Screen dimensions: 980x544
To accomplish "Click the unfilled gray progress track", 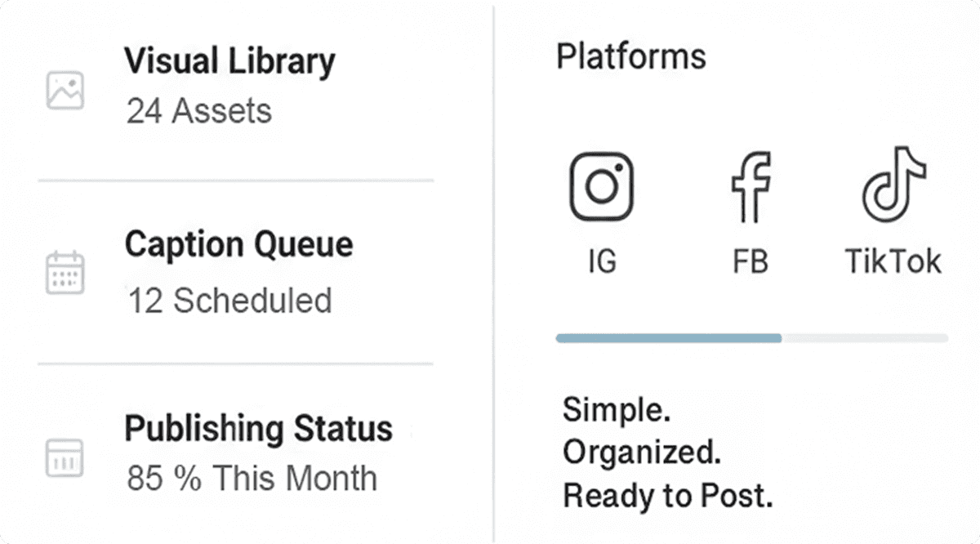I will pos(864,337).
